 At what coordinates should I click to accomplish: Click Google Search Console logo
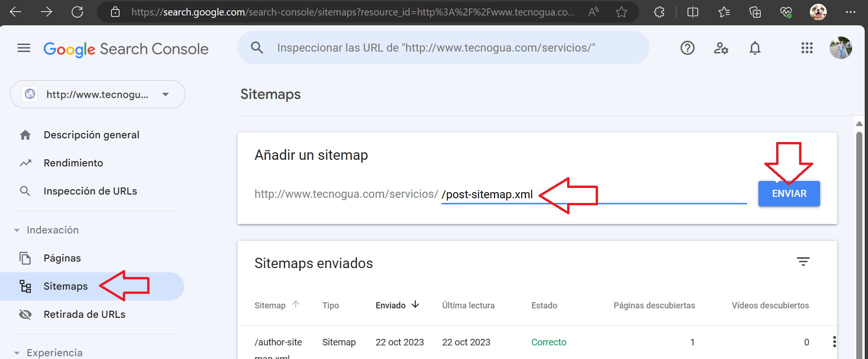[126, 49]
